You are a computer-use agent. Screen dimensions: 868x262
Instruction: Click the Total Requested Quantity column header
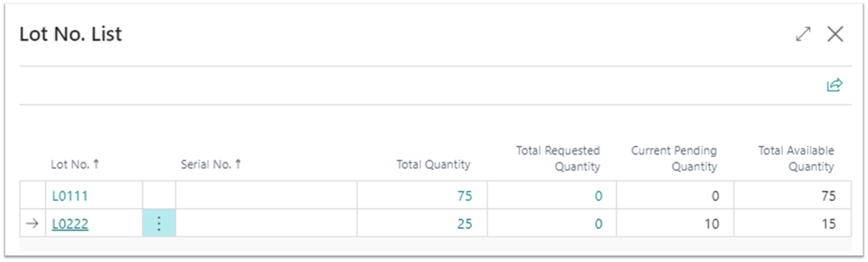point(557,159)
